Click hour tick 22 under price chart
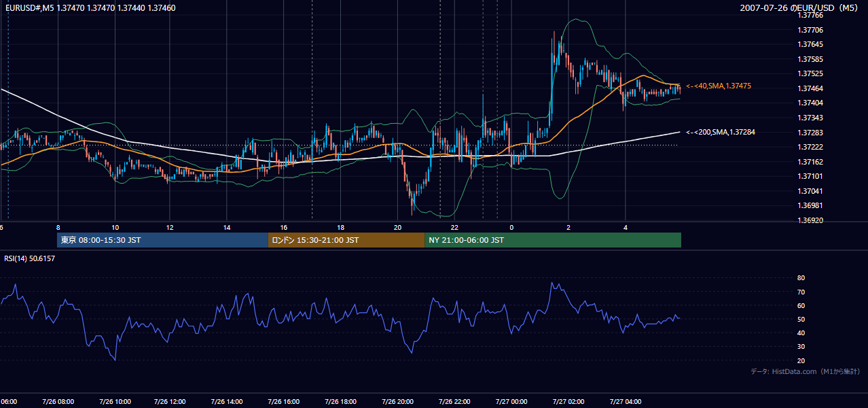 pyautogui.click(x=454, y=228)
